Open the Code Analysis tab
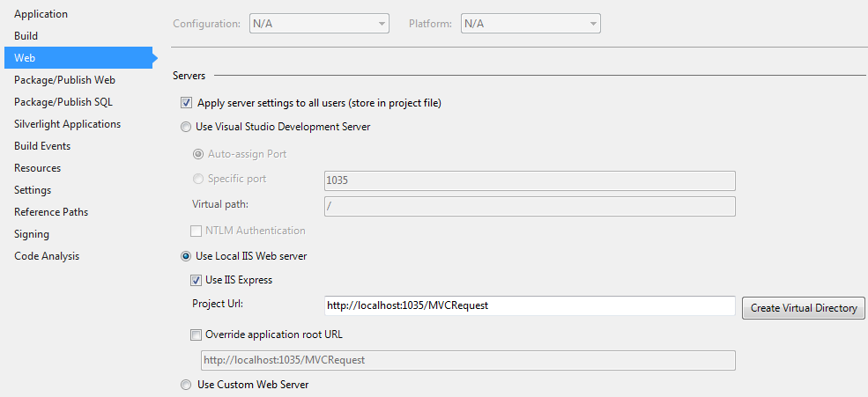Viewport: 868px width, 397px height. tap(47, 256)
